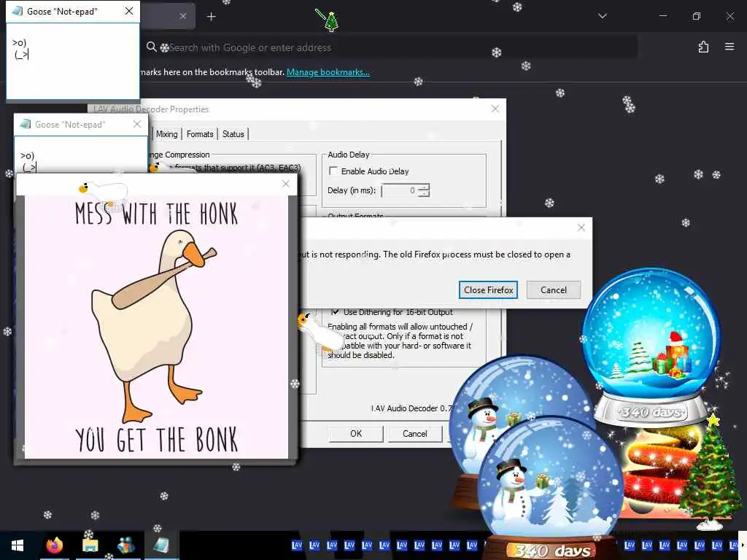
Task: Open File Explorer from the taskbar
Action: click(90, 545)
